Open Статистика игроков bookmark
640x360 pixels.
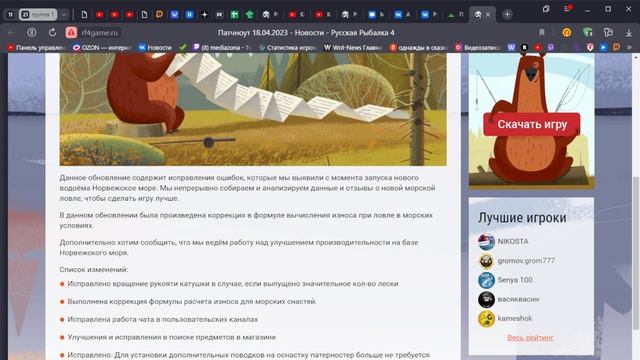coord(288,48)
